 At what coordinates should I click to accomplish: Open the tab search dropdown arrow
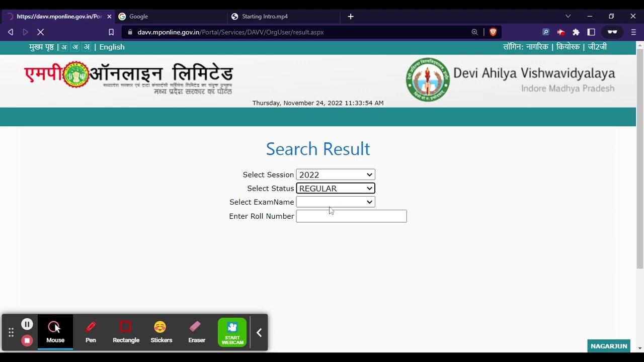[568, 16]
